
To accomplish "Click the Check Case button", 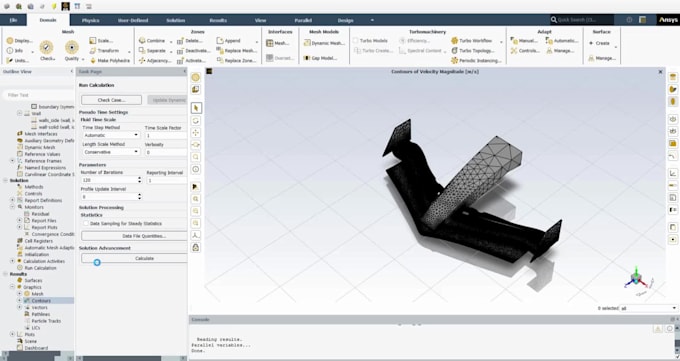I will coord(111,100).
